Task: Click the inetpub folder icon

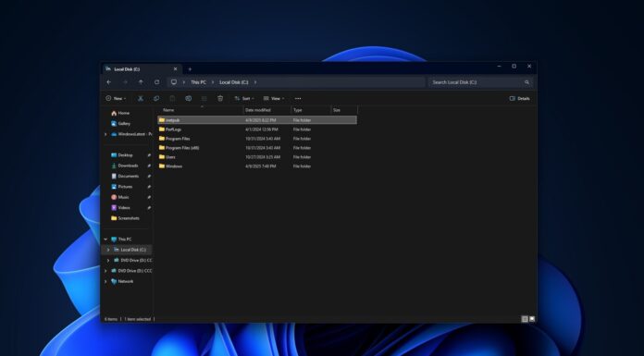Action: 162,120
